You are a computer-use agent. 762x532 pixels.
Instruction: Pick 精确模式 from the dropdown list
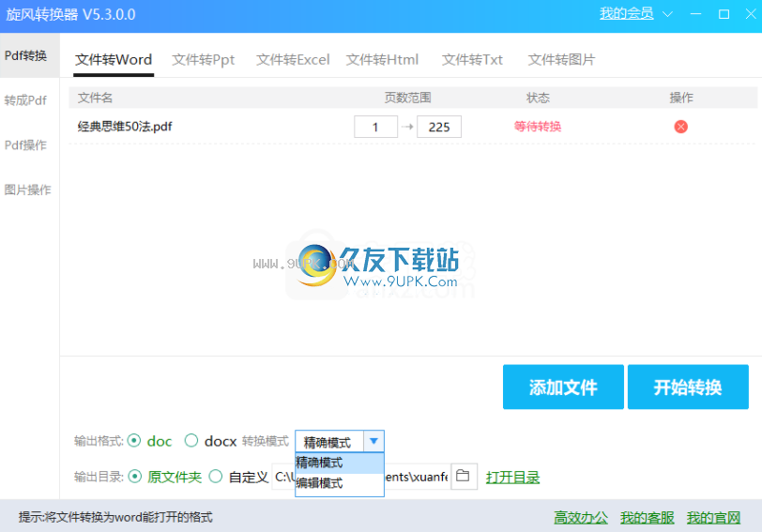pos(339,463)
